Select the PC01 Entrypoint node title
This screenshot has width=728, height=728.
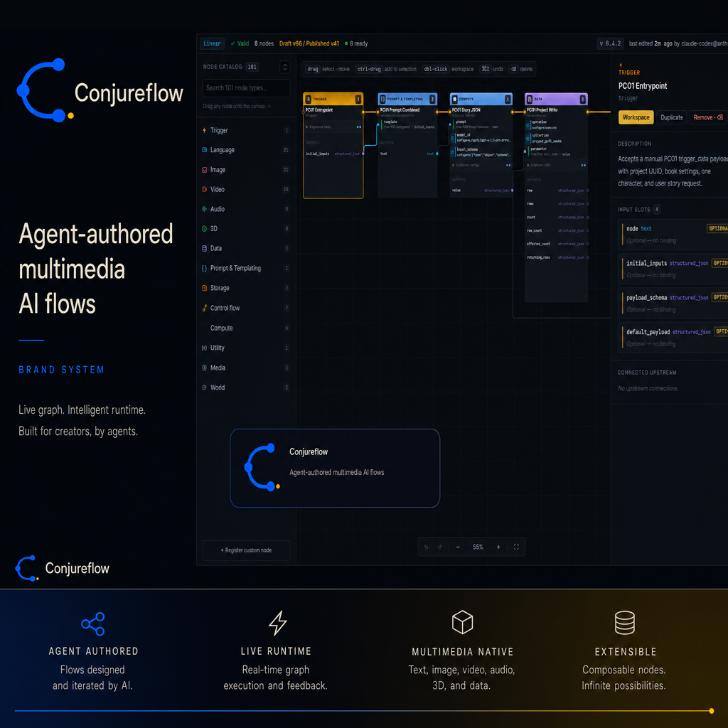coord(319,110)
